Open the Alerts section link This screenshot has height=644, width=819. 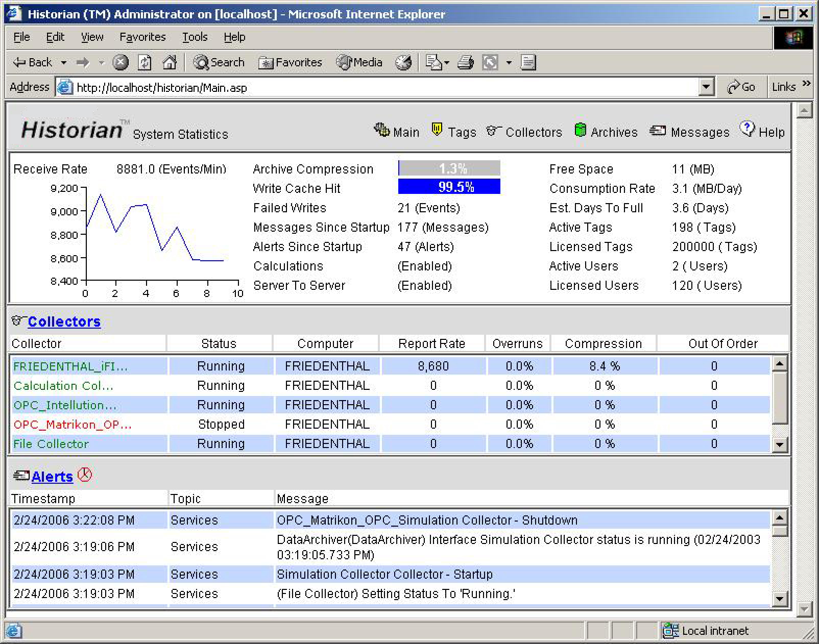click(52, 477)
